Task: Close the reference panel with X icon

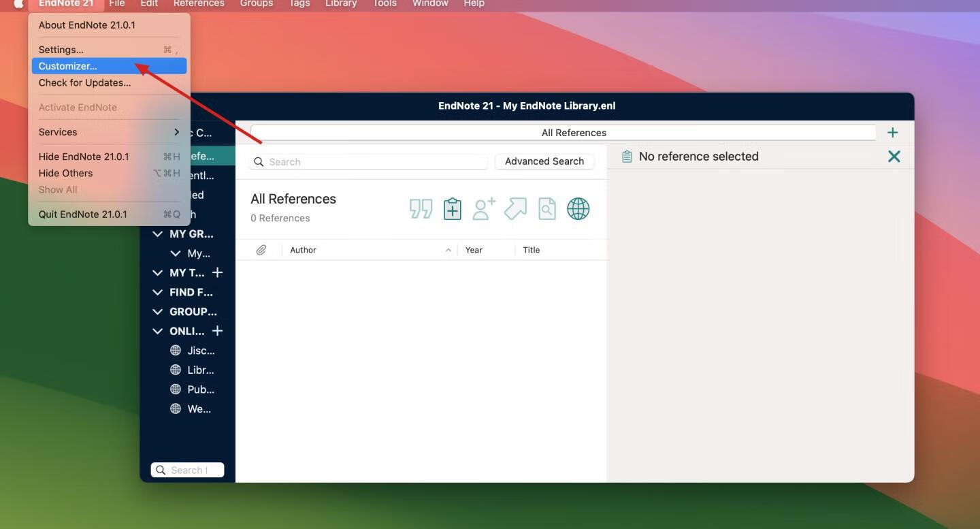Action: click(x=894, y=157)
